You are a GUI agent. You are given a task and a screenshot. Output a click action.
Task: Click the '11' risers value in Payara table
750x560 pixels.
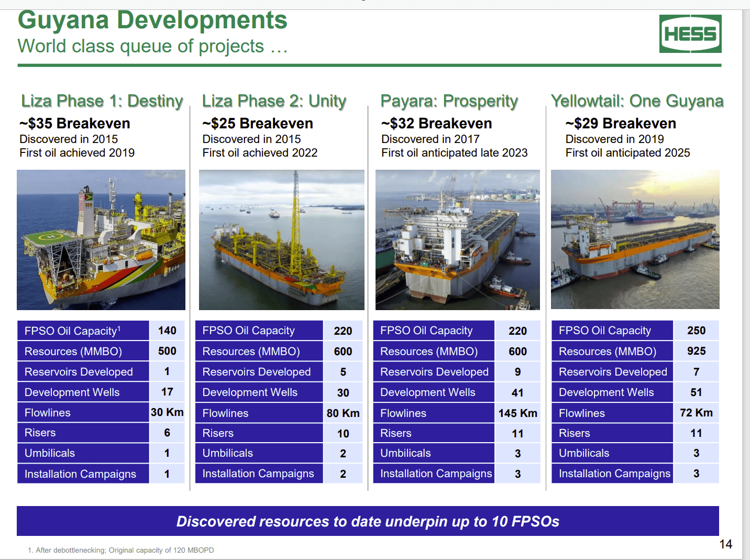pyautogui.click(x=518, y=434)
